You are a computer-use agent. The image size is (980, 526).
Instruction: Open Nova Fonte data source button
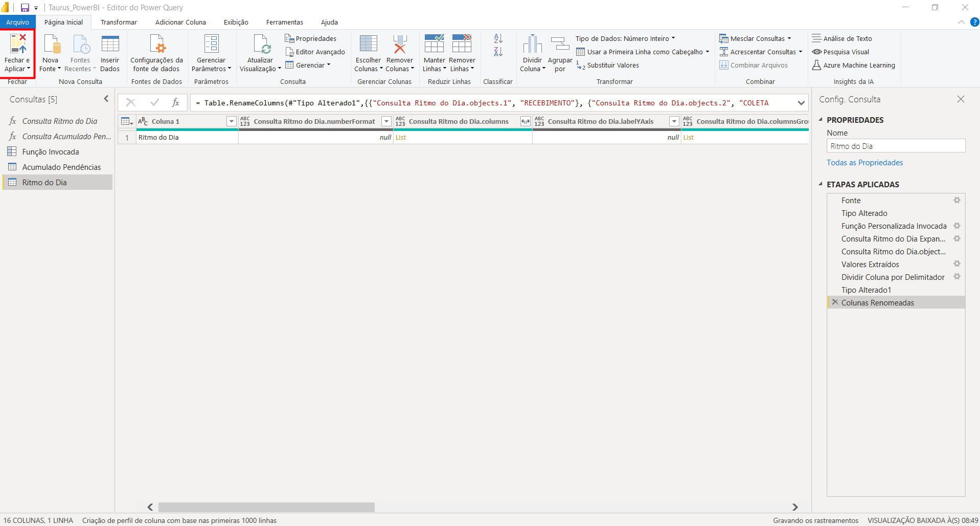(x=51, y=54)
